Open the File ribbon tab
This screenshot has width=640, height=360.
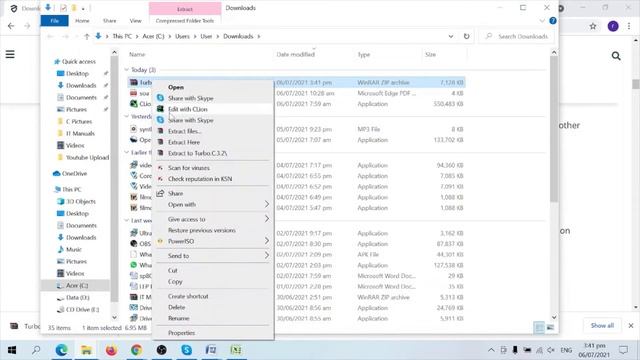[x=54, y=20]
